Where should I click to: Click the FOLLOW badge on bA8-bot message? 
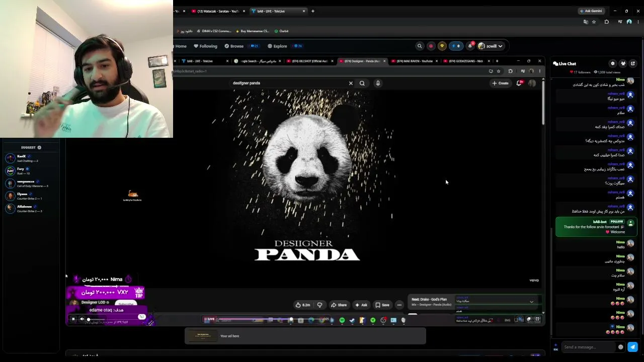(x=617, y=222)
